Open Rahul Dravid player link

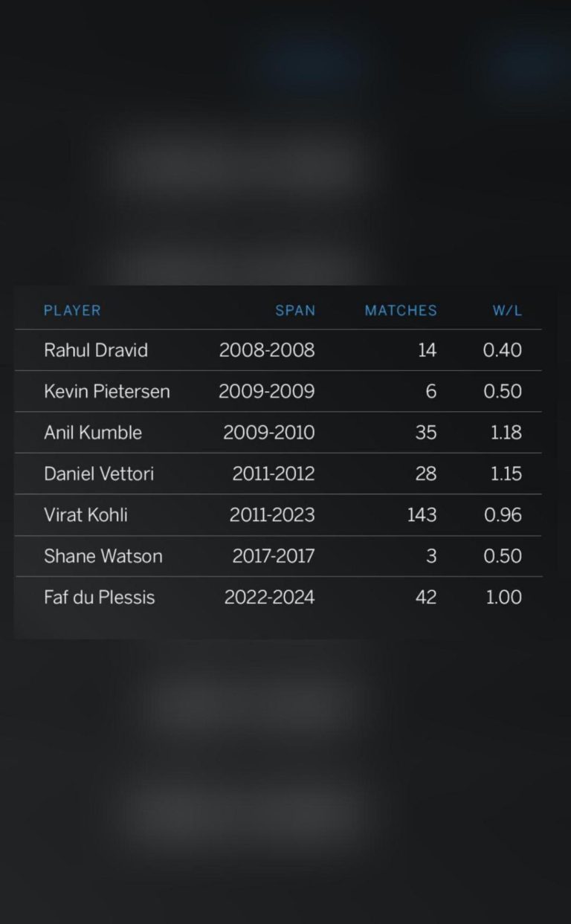(96, 350)
